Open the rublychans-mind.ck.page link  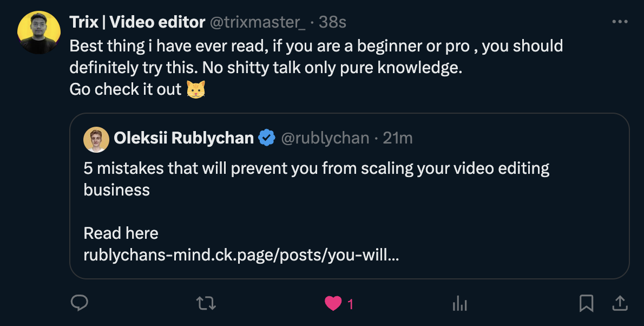pyautogui.click(x=241, y=255)
